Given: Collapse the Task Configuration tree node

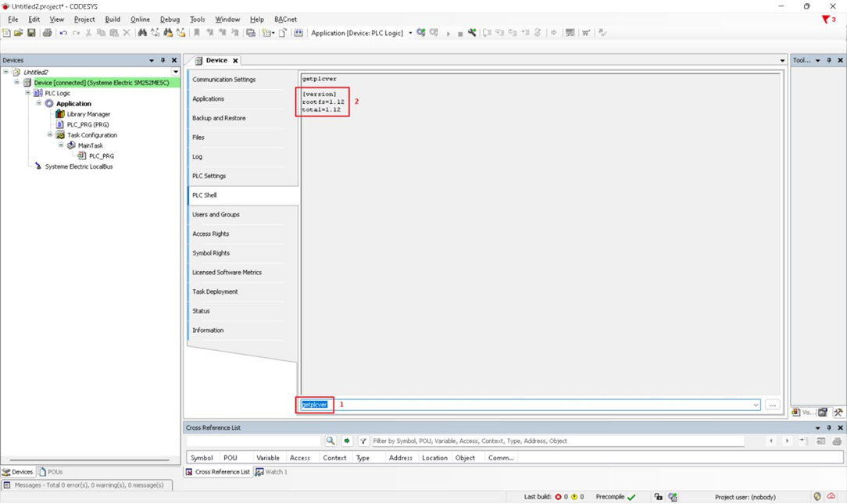Looking at the screenshot, I should tap(50, 135).
